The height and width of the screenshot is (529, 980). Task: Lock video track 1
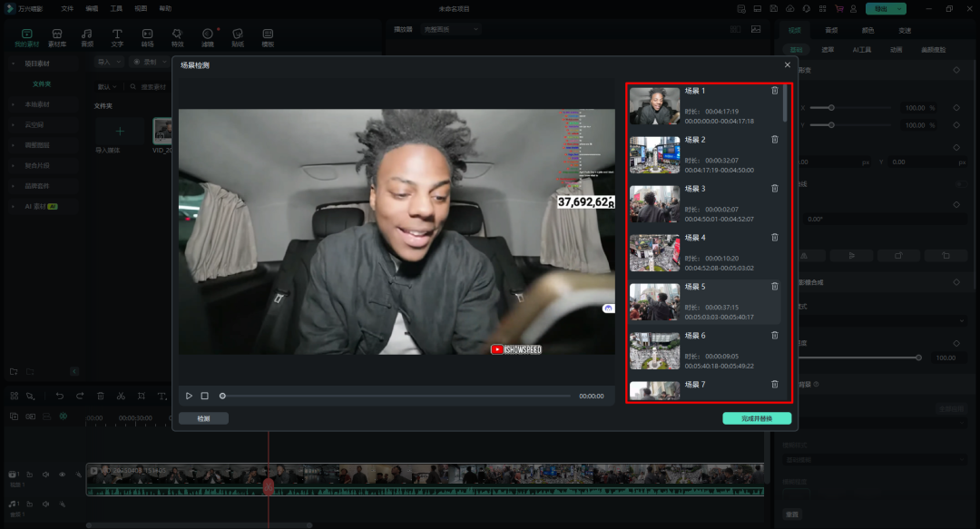(29, 475)
